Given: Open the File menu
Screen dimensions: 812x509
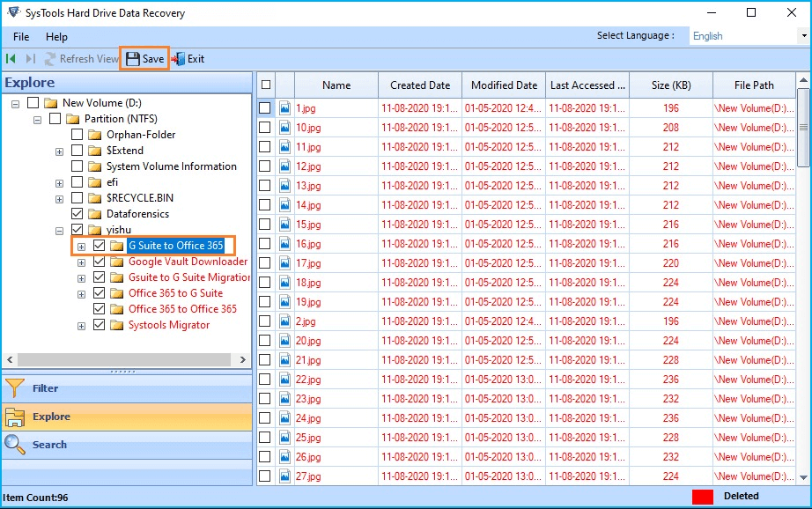Looking at the screenshot, I should (x=21, y=37).
